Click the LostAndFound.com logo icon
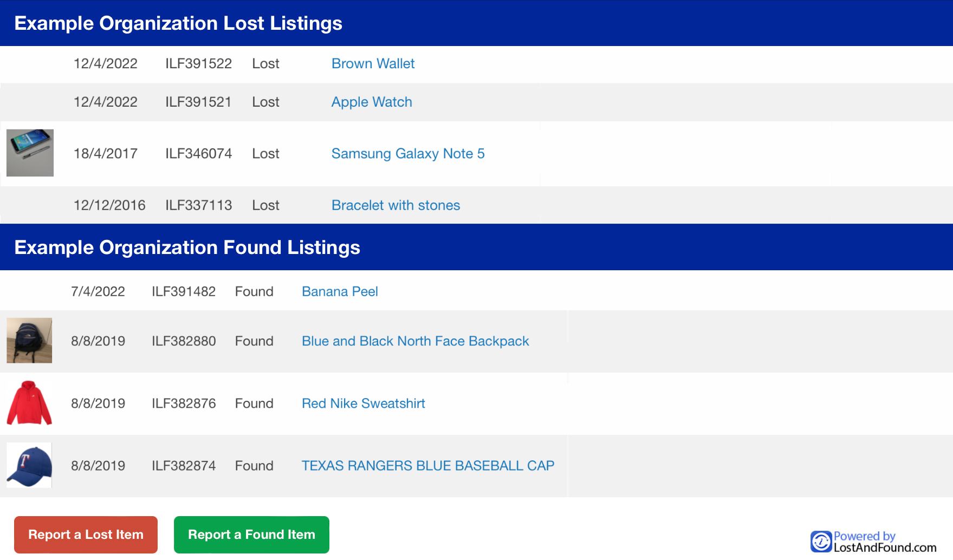The image size is (953, 560). click(821, 542)
